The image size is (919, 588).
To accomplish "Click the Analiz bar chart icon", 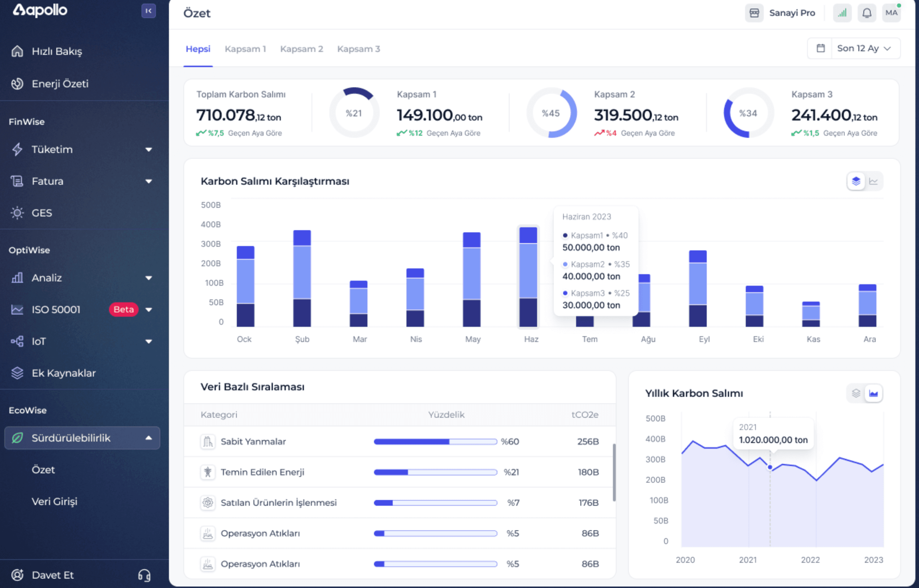I will pyautogui.click(x=17, y=277).
